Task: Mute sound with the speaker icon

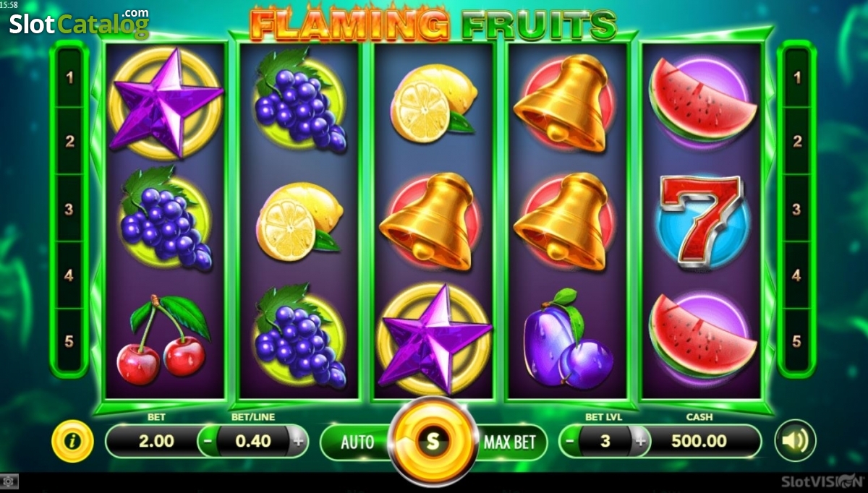Action: tap(795, 441)
